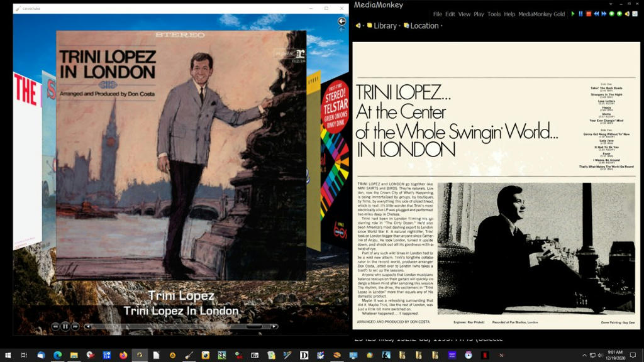Open the purple Amazon Music taskbar icon
Viewport: 644px width, 362px height.
[x=452, y=355]
